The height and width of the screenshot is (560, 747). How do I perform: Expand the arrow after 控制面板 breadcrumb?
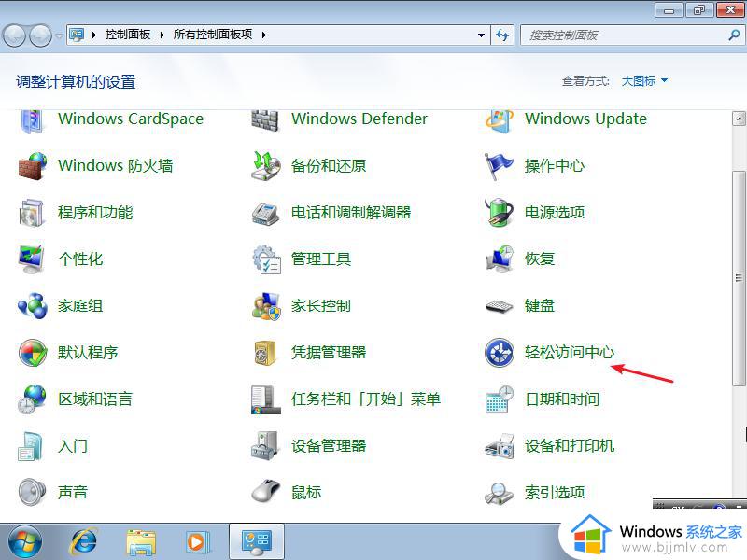coord(162,35)
